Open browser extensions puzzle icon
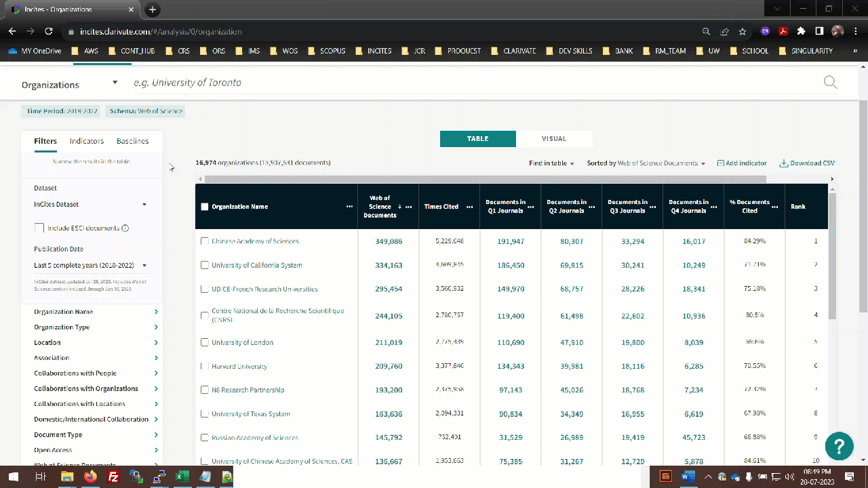The height and width of the screenshot is (488, 868). [x=801, y=31]
